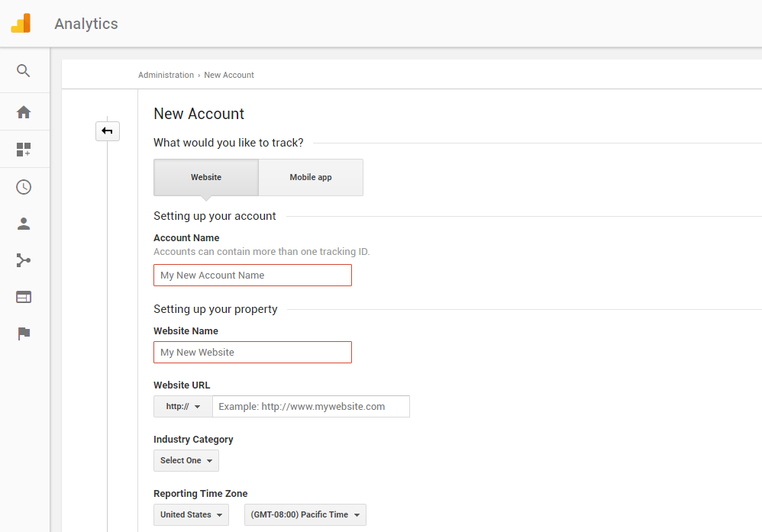The height and width of the screenshot is (532, 762).
Task: Click the search magnifier icon in sidebar
Action: pyautogui.click(x=24, y=71)
